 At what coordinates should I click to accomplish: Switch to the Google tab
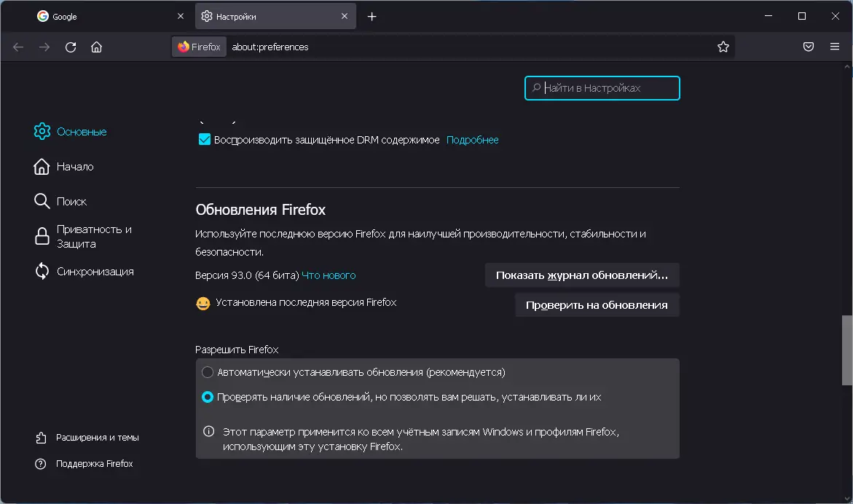pos(103,17)
